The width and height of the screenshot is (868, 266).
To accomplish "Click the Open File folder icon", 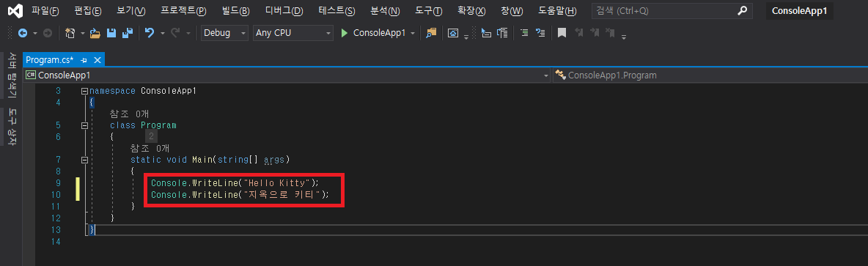I will [95, 33].
